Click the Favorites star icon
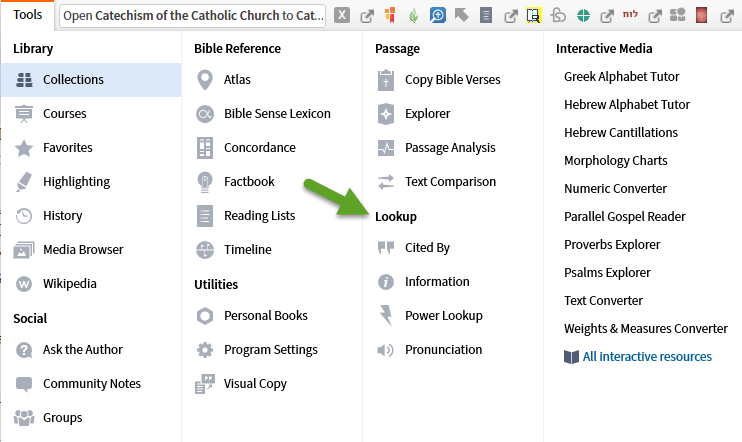 pos(24,148)
